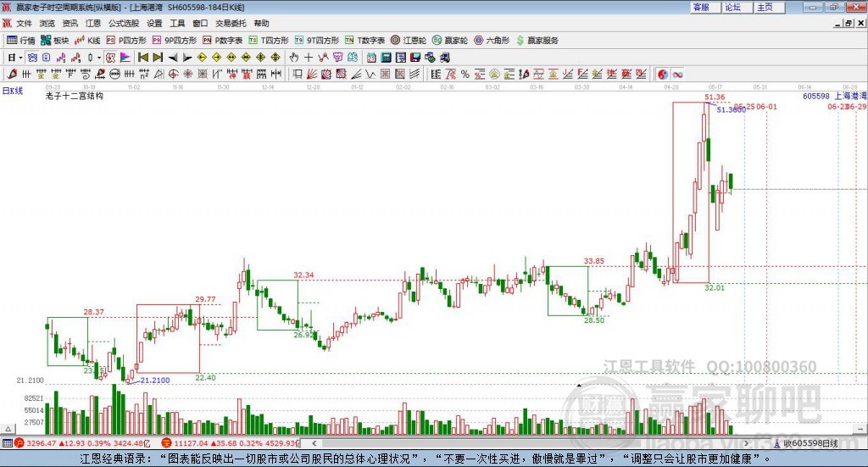Click the Shenzhen index value 11127.04
This screenshot has height=467, width=868.
click(191, 443)
